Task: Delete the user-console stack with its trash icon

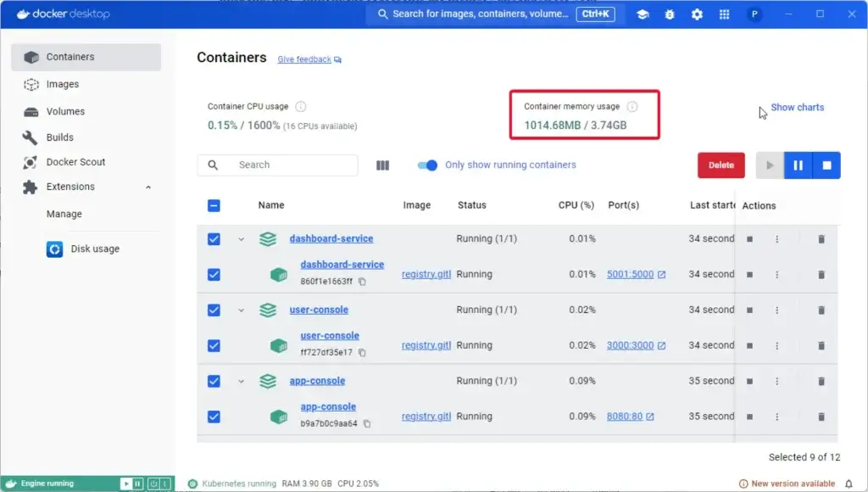Action: pyautogui.click(x=821, y=310)
